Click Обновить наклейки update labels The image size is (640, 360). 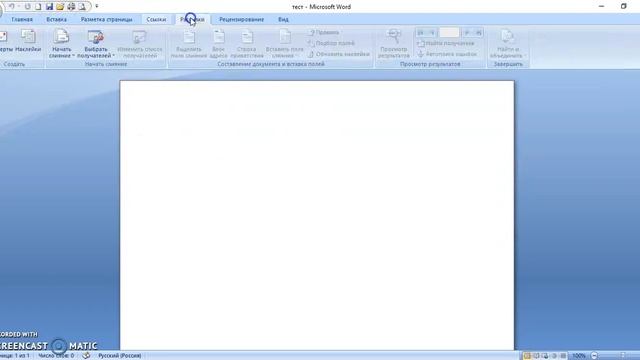pyautogui.click(x=339, y=54)
